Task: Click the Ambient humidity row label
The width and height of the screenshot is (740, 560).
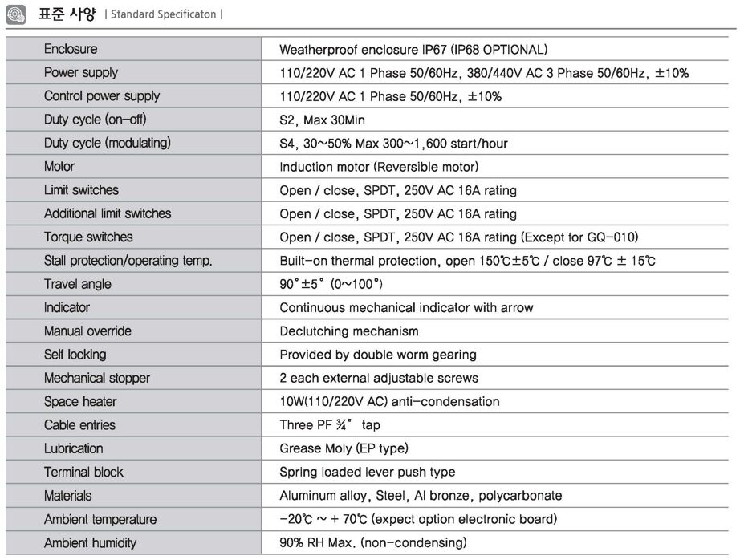Action: [x=90, y=543]
